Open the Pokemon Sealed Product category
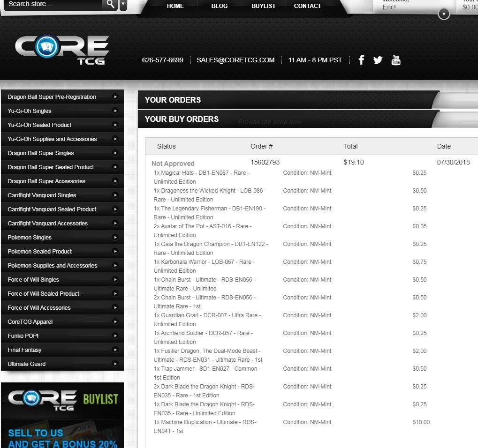This screenshot has width=478, height=448. [62, 251]
